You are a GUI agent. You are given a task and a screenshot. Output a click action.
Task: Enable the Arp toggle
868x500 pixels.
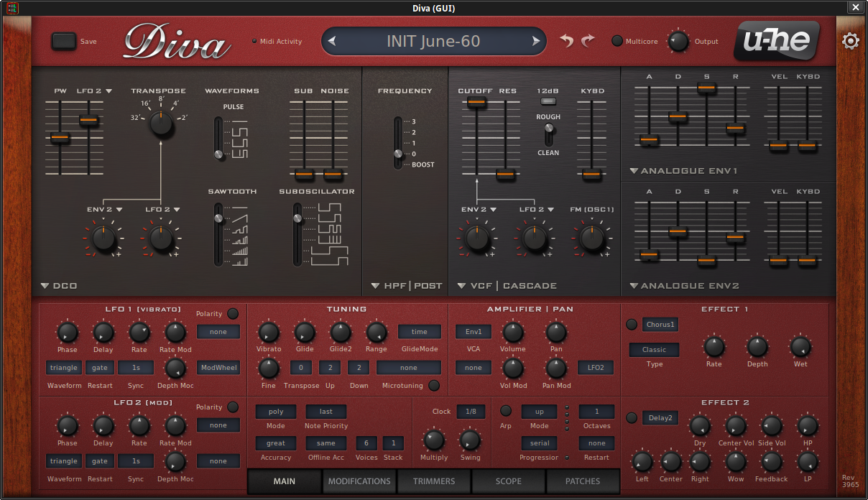506,411
